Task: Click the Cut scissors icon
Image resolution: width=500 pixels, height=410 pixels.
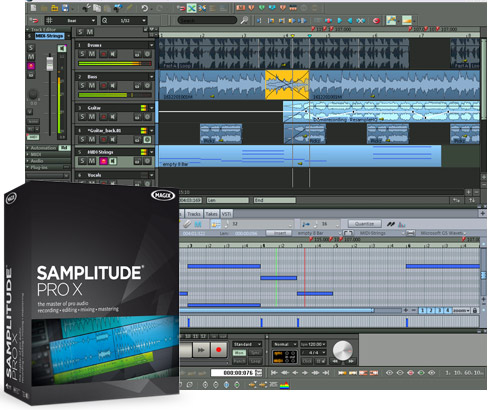Action: point(87,7)
